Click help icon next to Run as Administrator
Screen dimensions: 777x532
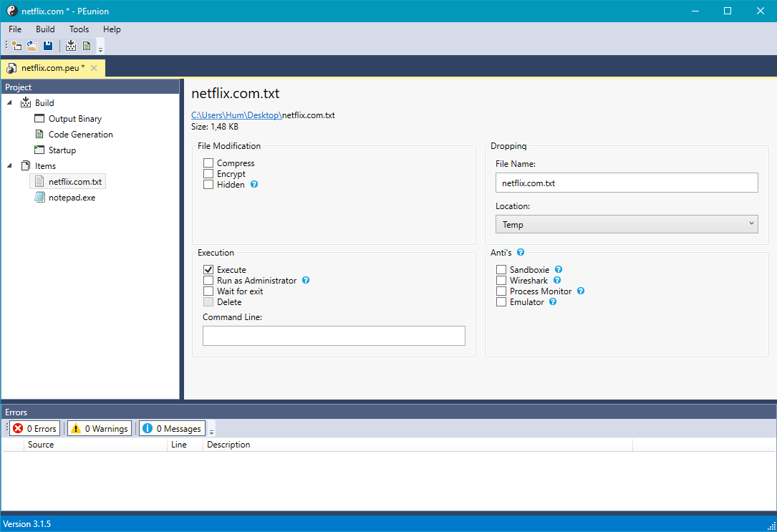(306, 280)
